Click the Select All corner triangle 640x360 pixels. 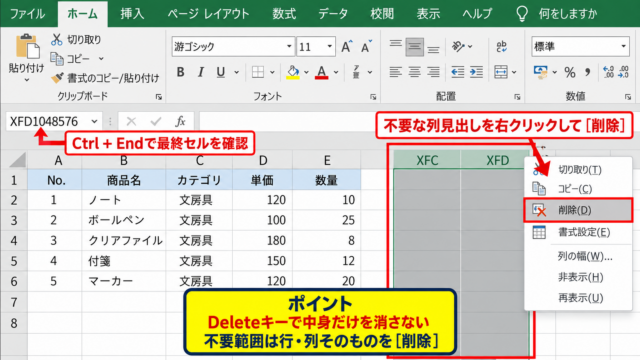18,160
